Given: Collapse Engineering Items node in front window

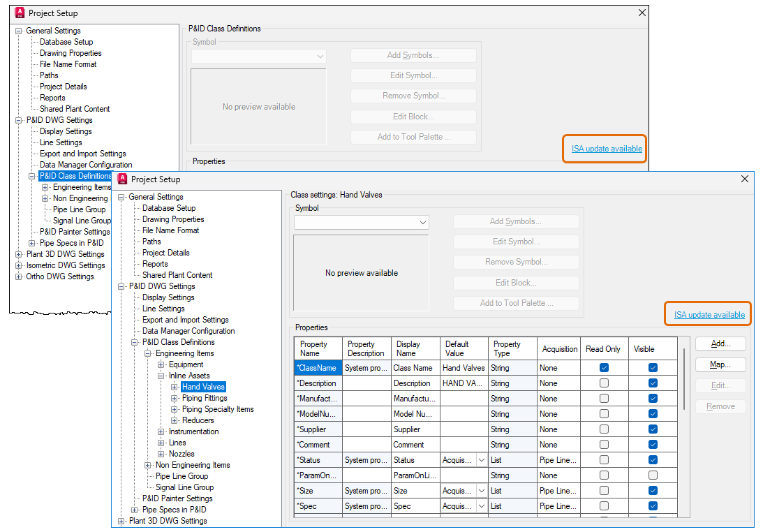Looking at the screenshot, I should tap(147, 353).
